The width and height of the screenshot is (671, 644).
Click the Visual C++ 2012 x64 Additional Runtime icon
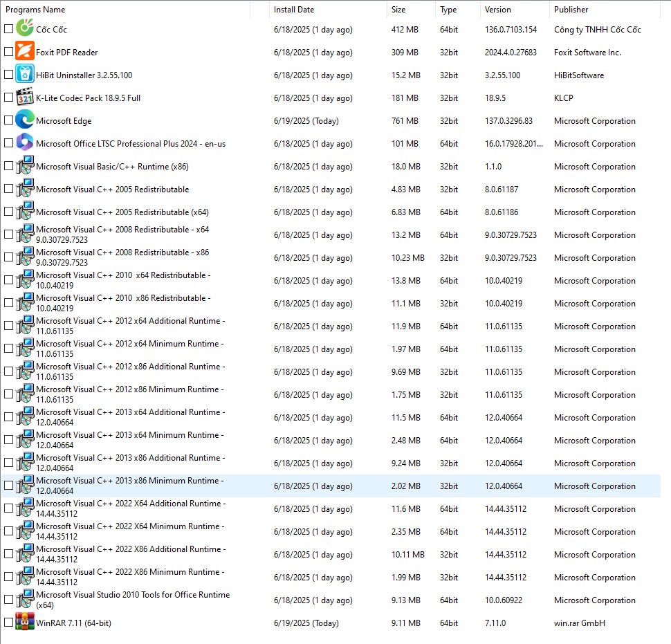[25, 325]
